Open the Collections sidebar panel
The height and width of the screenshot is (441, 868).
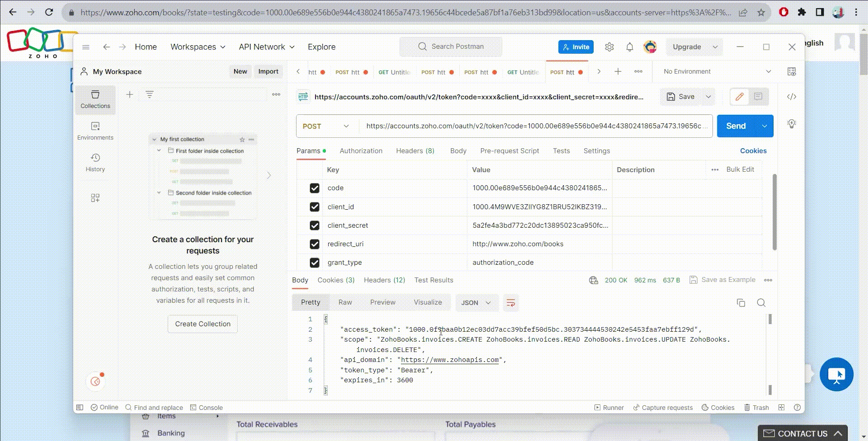point(95,99)
